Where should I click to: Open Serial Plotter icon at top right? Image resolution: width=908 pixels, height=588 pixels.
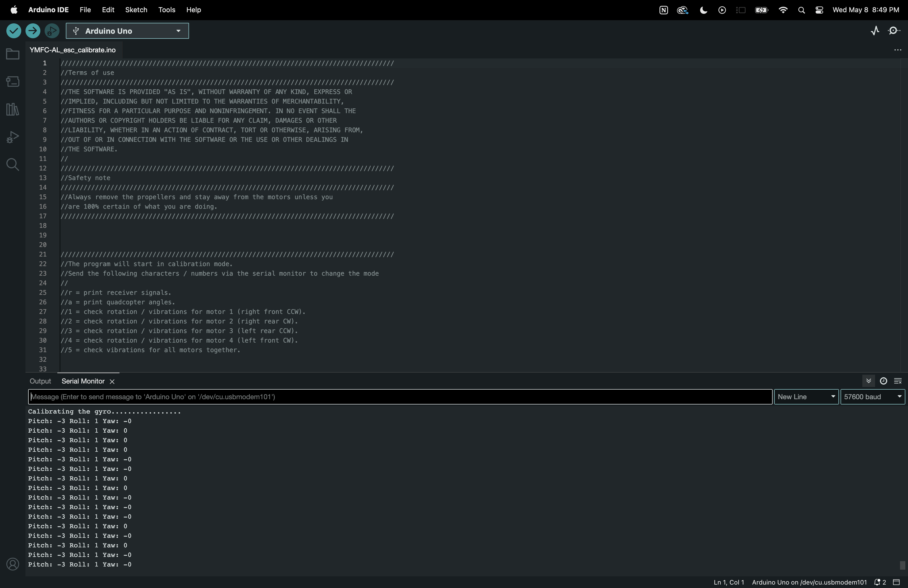pyautogui.click(x=875, y=31)
